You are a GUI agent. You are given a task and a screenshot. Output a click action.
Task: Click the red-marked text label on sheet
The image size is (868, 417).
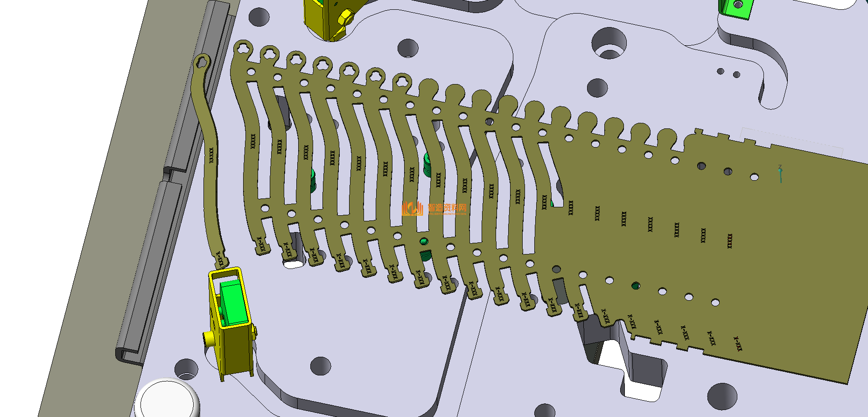pos(730,241)
